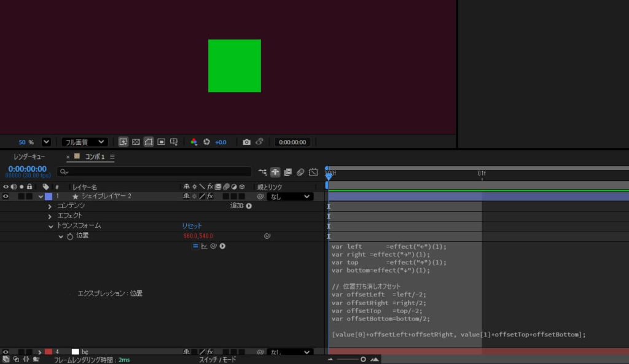The width and height of the screenshot is (629, 364).
Task: Open the コンポ 1 panel menu
Action: (x=112, y=157)
